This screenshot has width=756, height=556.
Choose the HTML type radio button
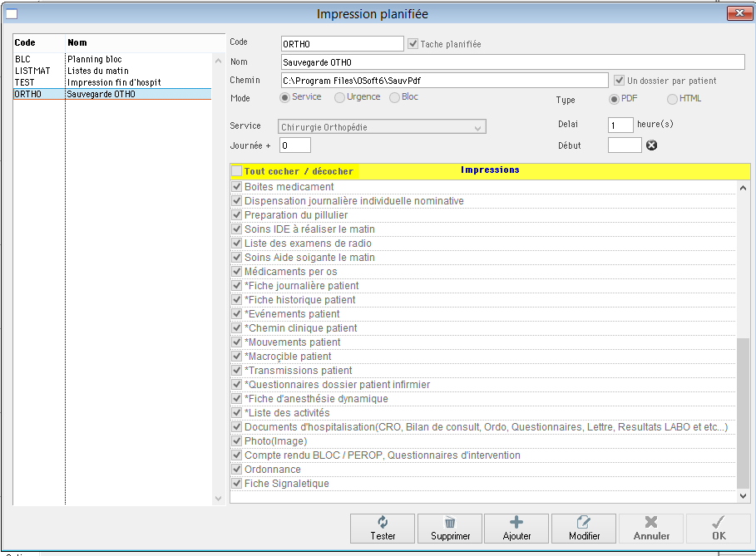click(672, 99)
